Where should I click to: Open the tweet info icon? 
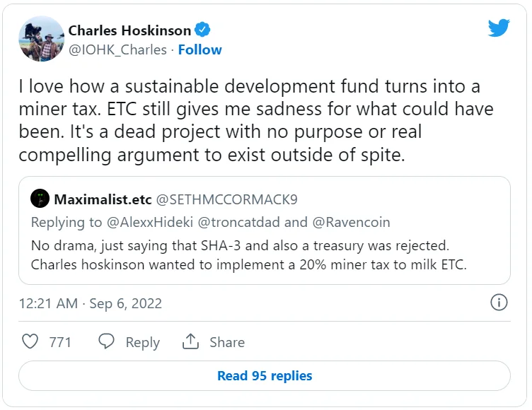[x=499, y=303]
